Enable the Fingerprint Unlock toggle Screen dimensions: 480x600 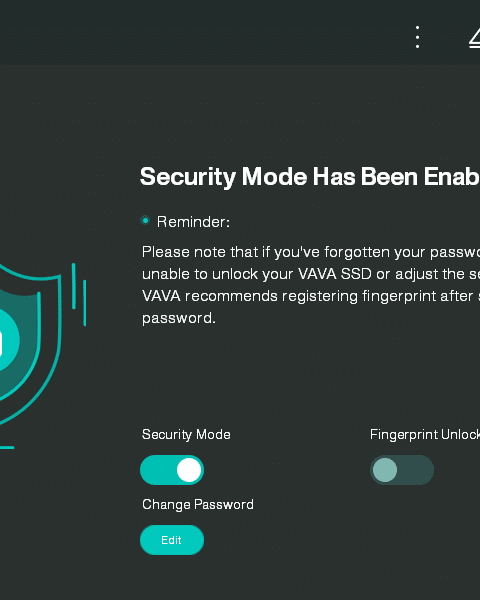(402, 470)
